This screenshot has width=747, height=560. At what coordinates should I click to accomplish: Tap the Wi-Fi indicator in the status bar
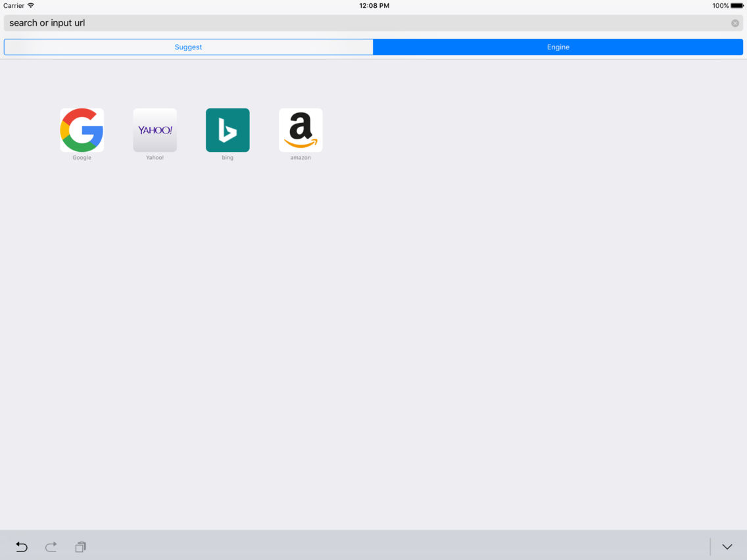(x=30, y=5)
